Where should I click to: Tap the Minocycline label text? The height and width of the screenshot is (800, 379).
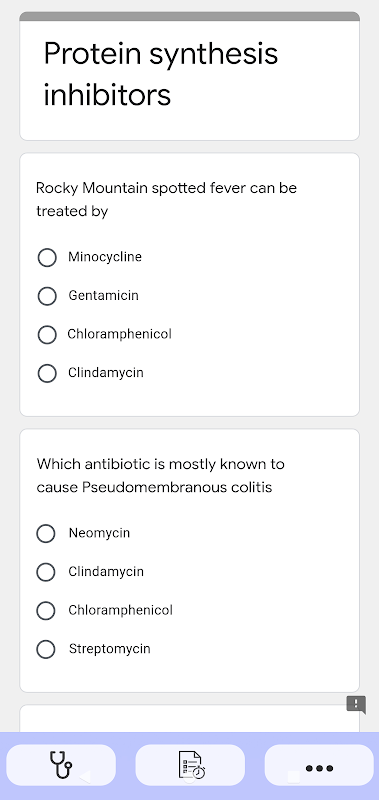105,257
